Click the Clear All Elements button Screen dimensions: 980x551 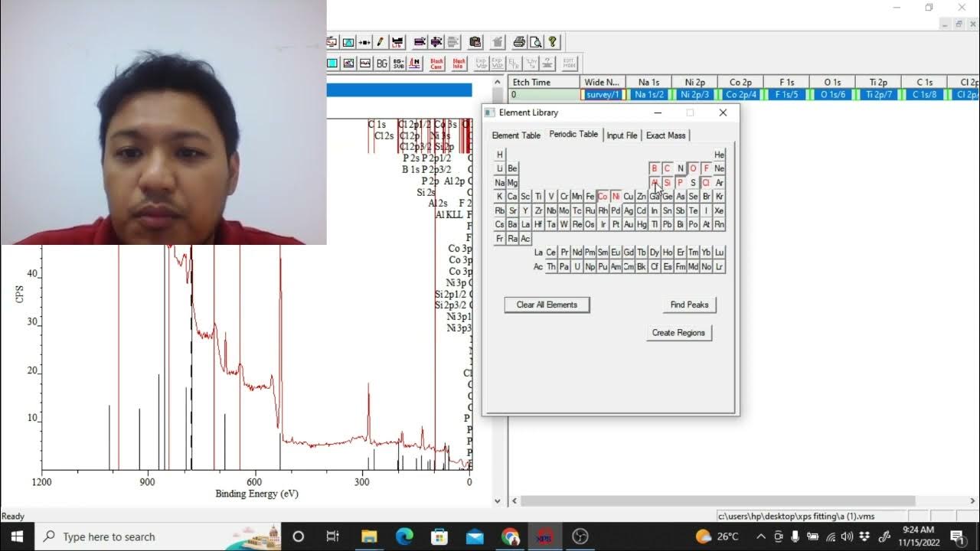[547, 305]
